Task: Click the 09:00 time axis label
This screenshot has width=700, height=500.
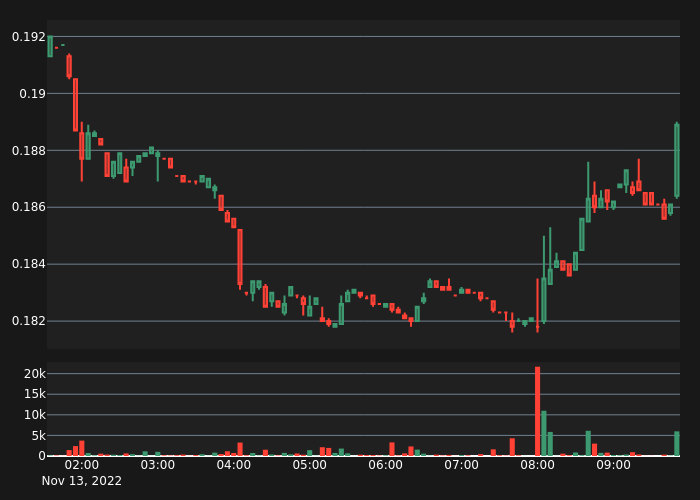Action: click(613, 465)
